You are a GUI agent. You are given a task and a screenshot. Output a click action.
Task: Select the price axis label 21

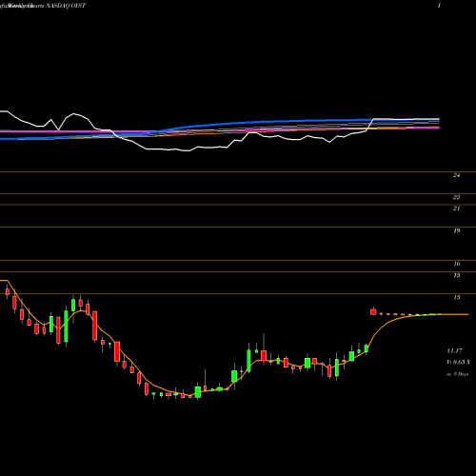coord(456,208)
